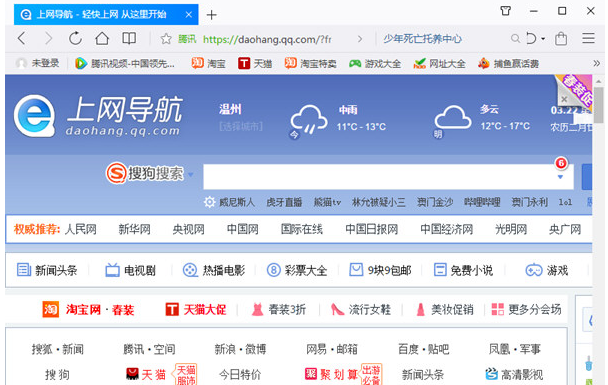Open 央视网 link
Image resolution: width=608 pixels, height=385 pixels.
click(188, 229)
